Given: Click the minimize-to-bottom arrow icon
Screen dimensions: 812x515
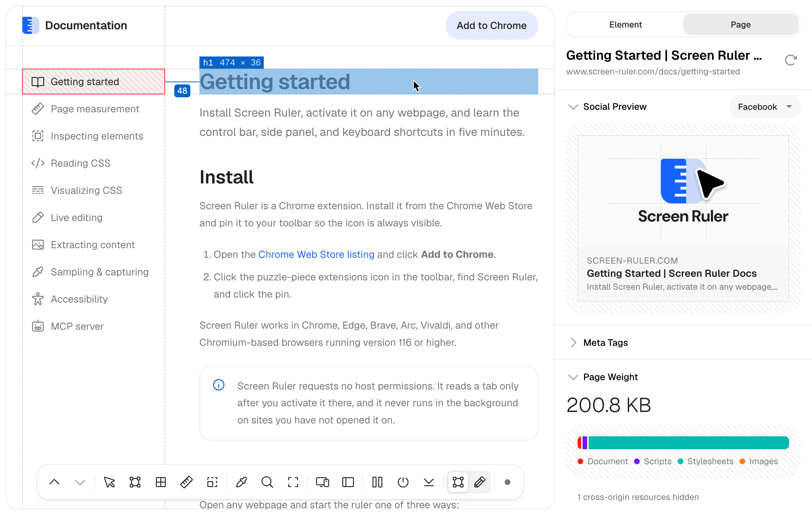Looking at the screenshot, I should coord(429,482).
